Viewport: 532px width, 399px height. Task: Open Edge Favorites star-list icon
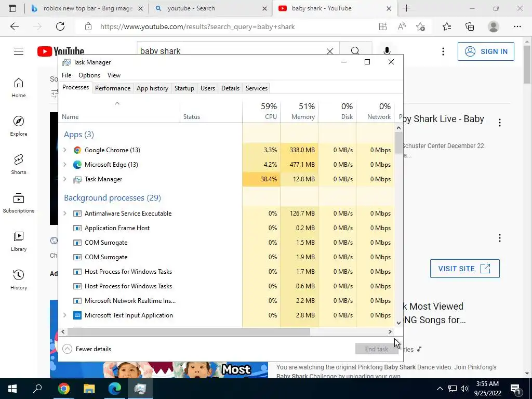447,26
